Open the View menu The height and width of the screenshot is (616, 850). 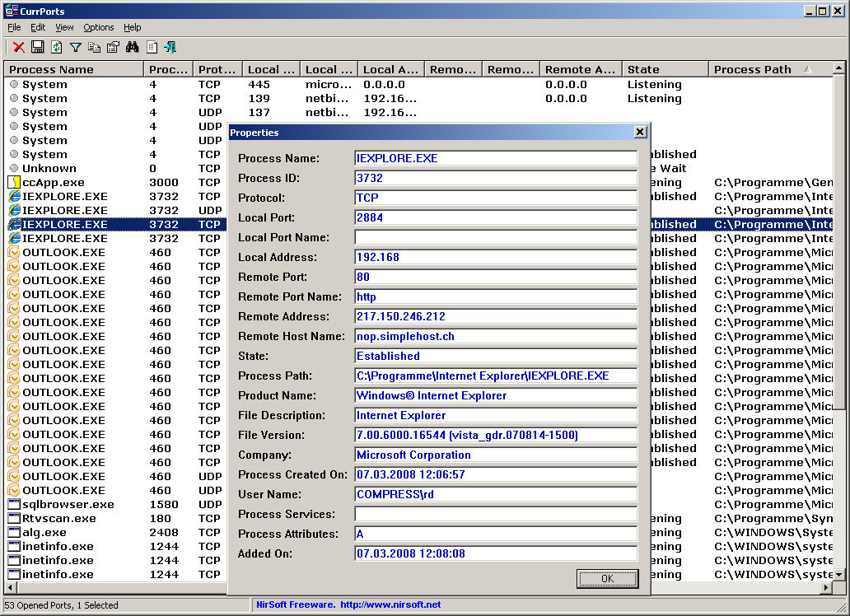coord(64,27)
